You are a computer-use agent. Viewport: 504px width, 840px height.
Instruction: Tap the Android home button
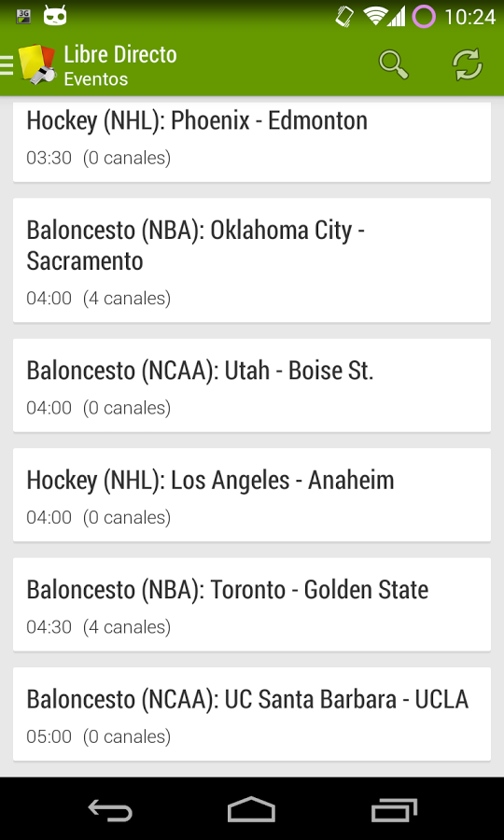[251, 809]
